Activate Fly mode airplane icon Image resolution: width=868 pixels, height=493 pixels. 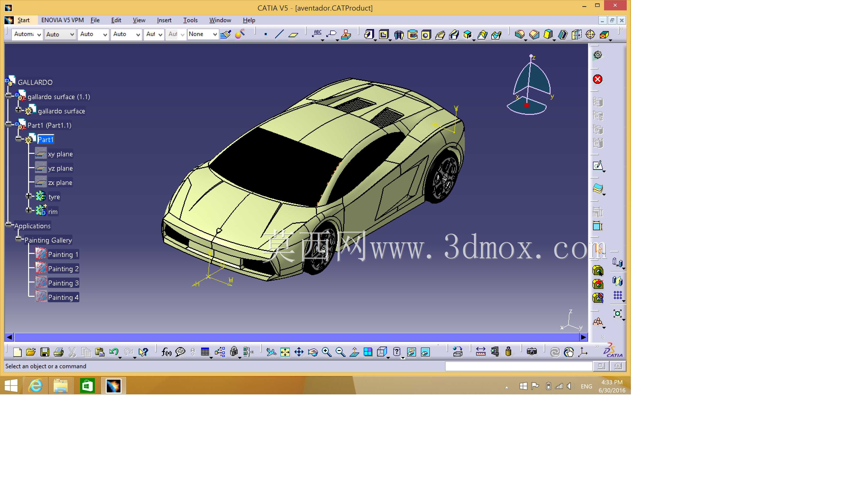[x=271, y=352]
